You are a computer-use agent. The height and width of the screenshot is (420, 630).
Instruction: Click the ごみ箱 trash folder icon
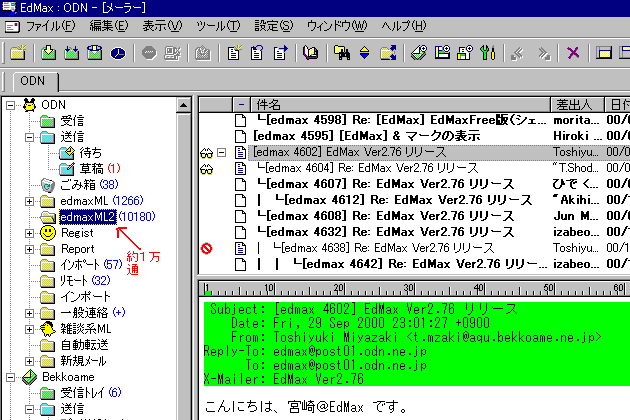coord(47,185)
